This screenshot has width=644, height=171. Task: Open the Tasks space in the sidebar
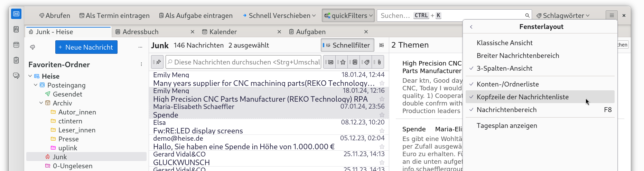pyautogui.click(x=16, y=60)
